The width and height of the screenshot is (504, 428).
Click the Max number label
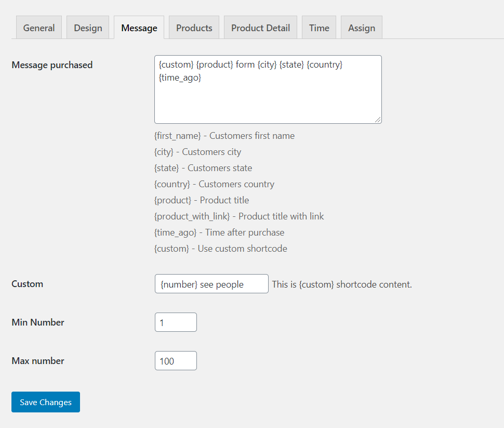pos(38,361)
